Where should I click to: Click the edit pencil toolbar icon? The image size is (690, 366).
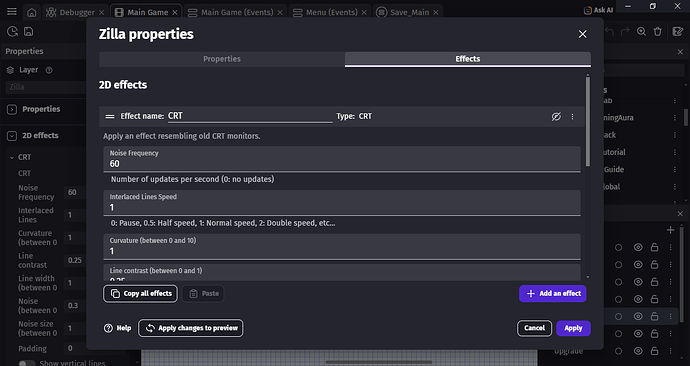677,31
